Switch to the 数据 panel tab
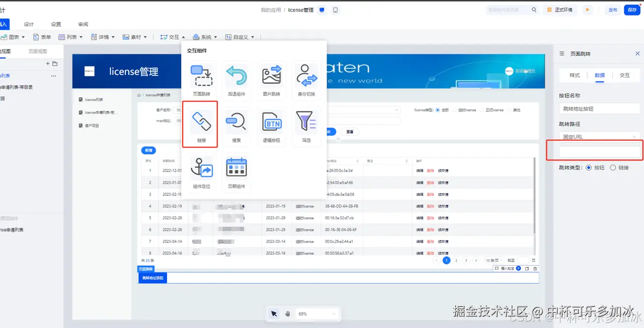The height and width of the screenshot is (328, 644). coord(599,75)
